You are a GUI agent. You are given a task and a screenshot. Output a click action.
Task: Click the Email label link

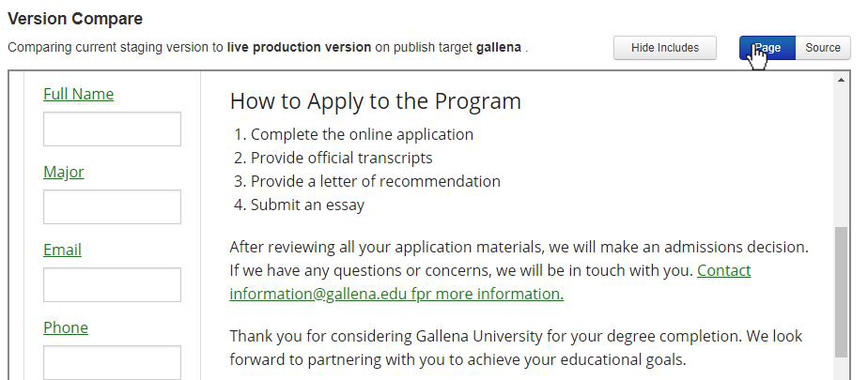click(63, 250)
